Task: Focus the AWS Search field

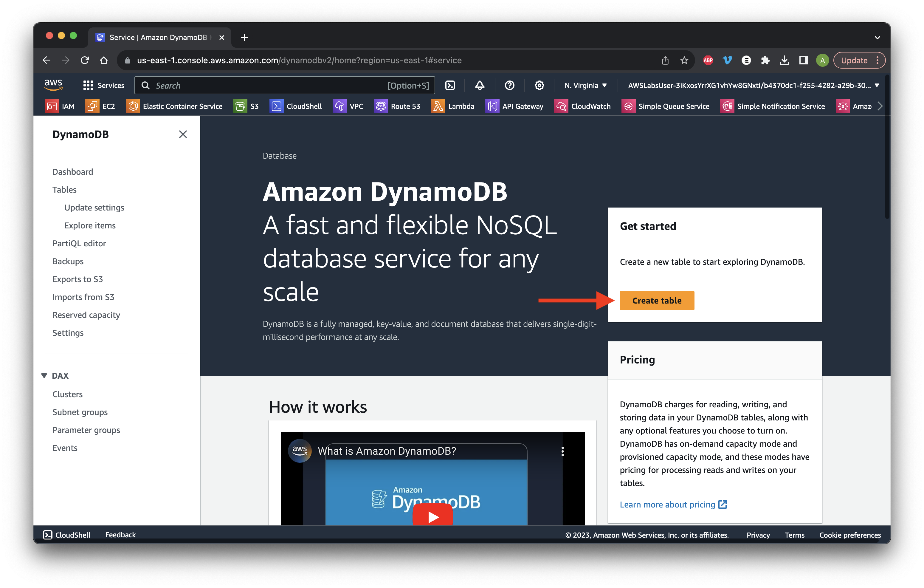Action: pyautogui.click(x=284, y=85)
